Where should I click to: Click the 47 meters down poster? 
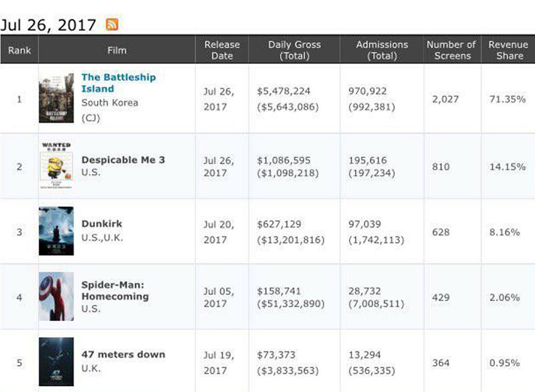coord(56,361)
